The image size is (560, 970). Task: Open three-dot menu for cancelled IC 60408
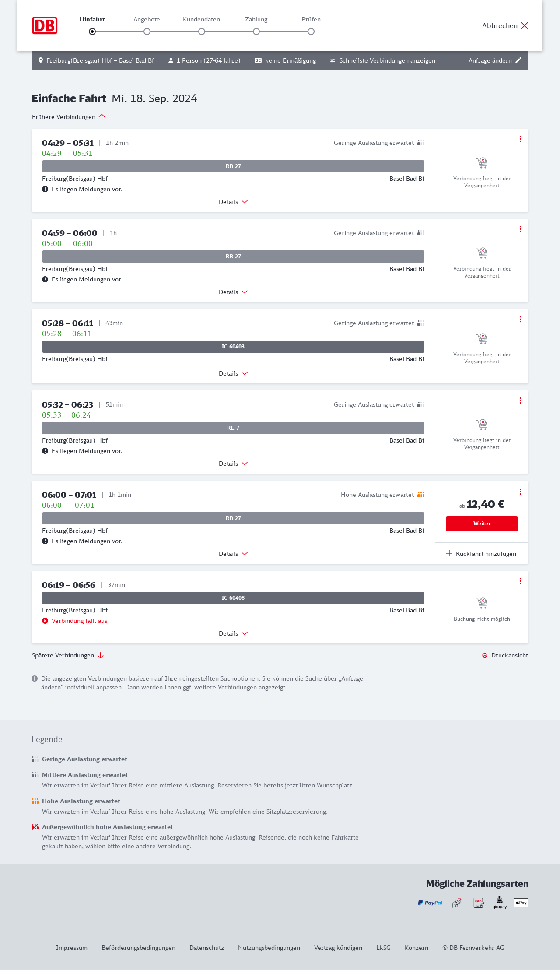[x=520, y=581]
